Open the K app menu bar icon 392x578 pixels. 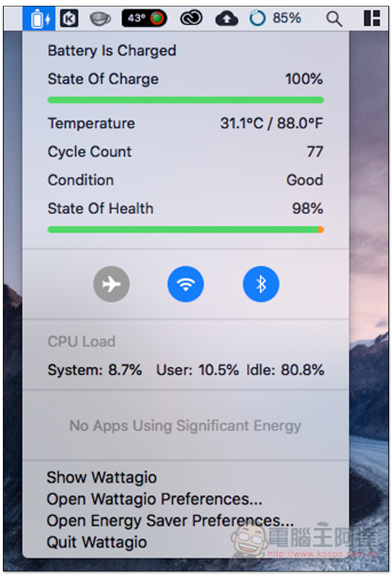(69, 19)
